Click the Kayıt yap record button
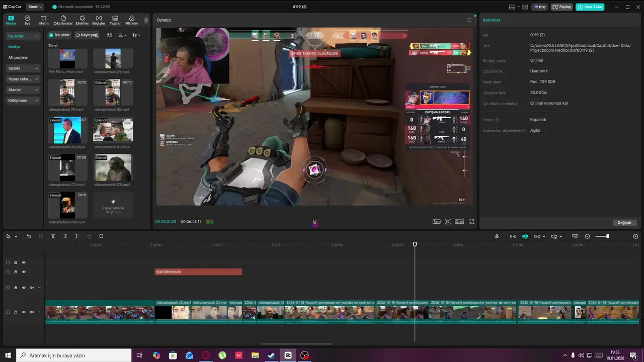Image resolution: width=644 pixels, height=362 pixels. (x=87, y=35)
